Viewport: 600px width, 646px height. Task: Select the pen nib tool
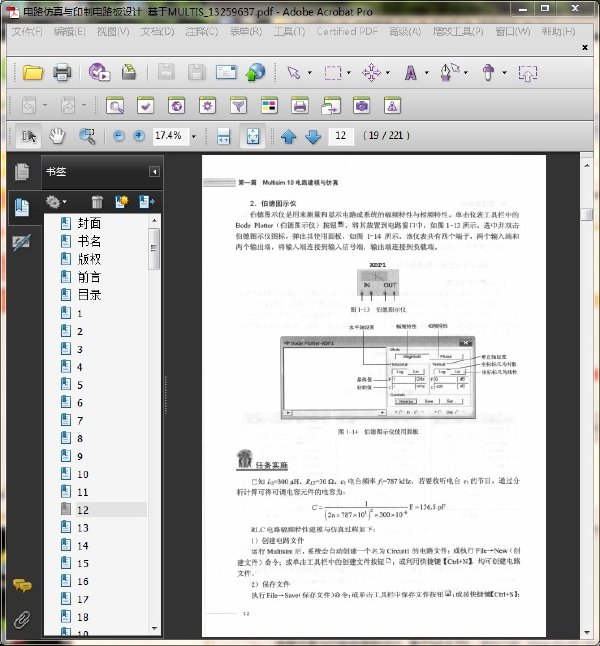[449, 73]
